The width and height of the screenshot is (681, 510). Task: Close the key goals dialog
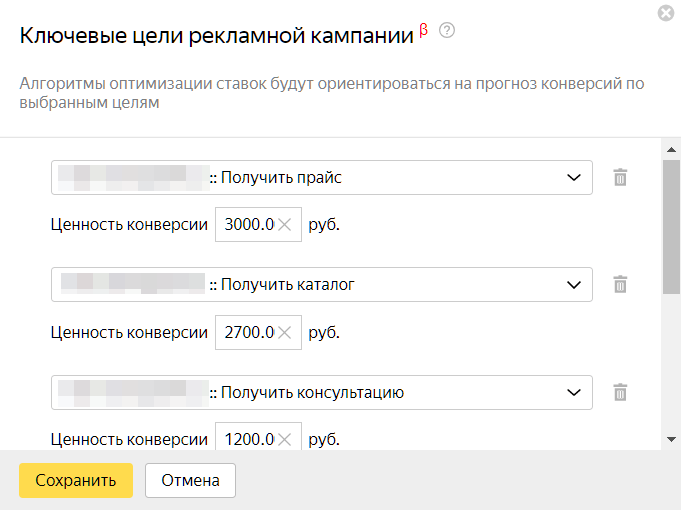666,13
